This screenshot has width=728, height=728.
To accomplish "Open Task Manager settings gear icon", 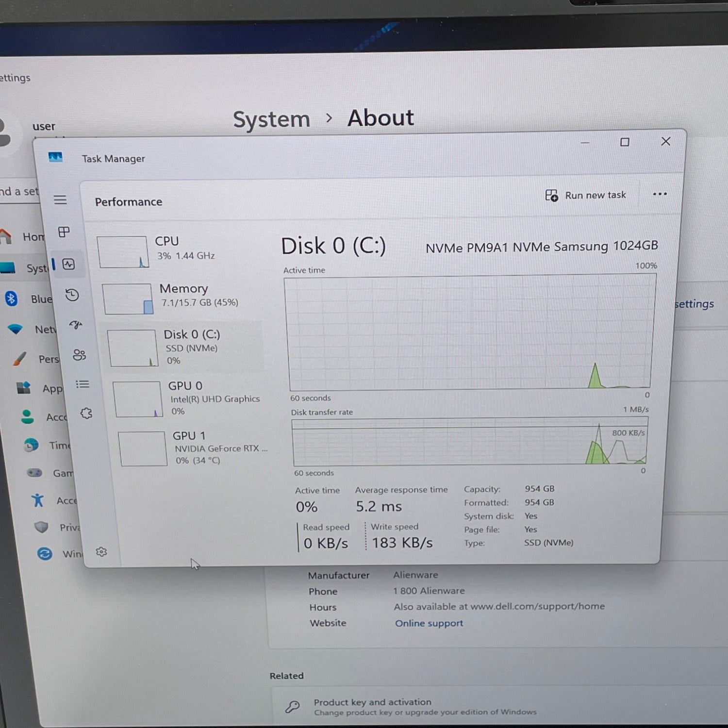I will (x=101, y=552).
